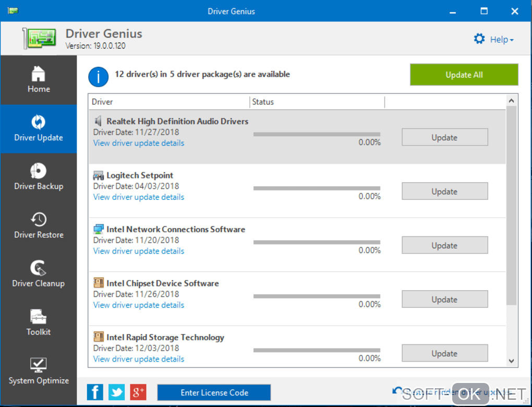Viewport: 532px width, 407px height.
Task: View update details for Intel Rapid Storage
Action: coord(139,359)
